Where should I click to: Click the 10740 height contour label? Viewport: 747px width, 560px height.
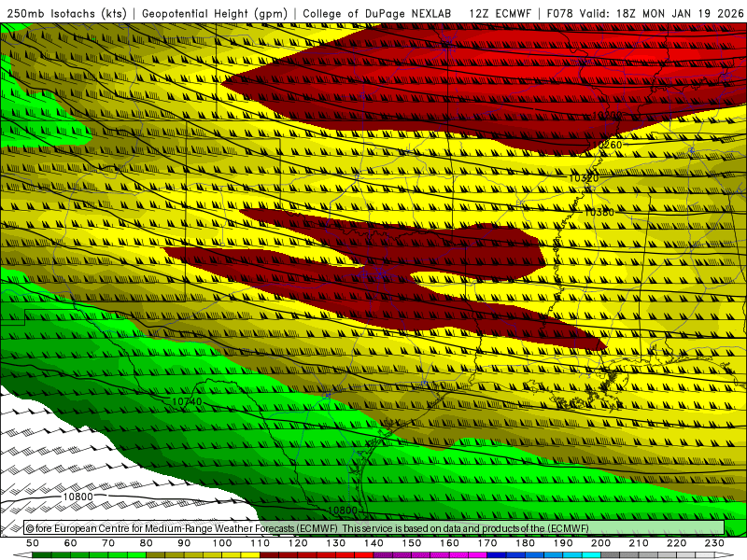point(187,401)
